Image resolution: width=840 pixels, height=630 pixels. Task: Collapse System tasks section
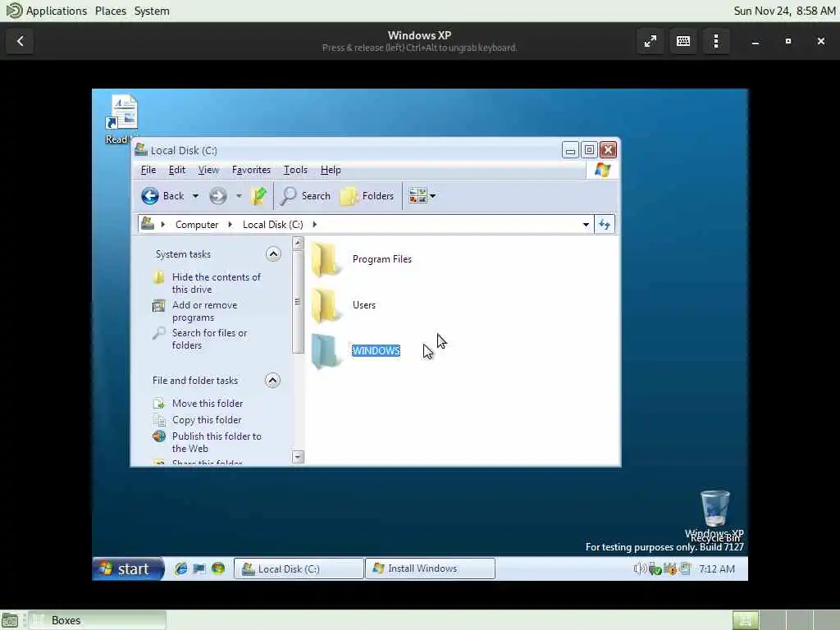coord(273,254)
